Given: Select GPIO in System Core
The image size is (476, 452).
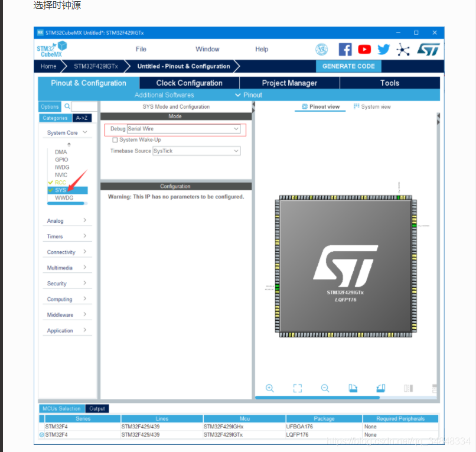Looking at the screenshot, I should 61,160.
